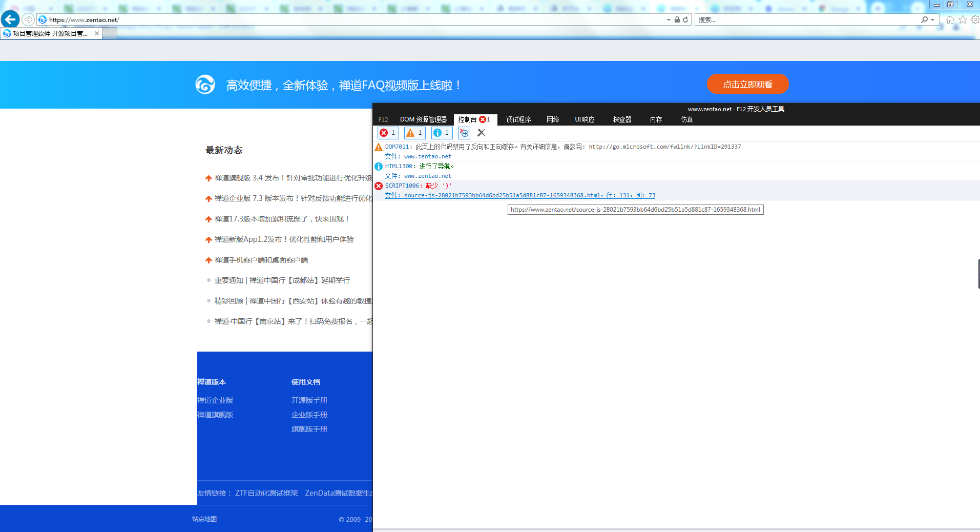Image resolution: width=980 pixels, height=532 pixels.
Task: Click the 点击立即观看 orange button
Action: [x=747, y=85]
